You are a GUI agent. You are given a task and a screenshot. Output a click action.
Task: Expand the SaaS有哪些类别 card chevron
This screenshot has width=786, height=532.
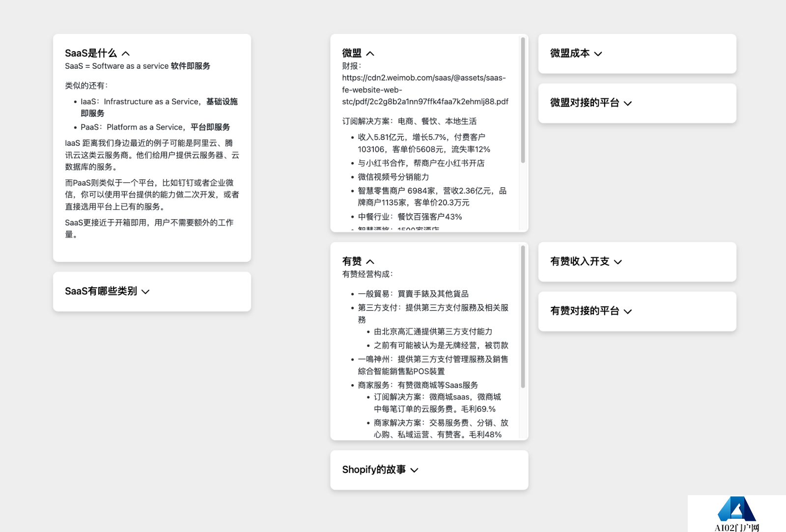[145, 292]
